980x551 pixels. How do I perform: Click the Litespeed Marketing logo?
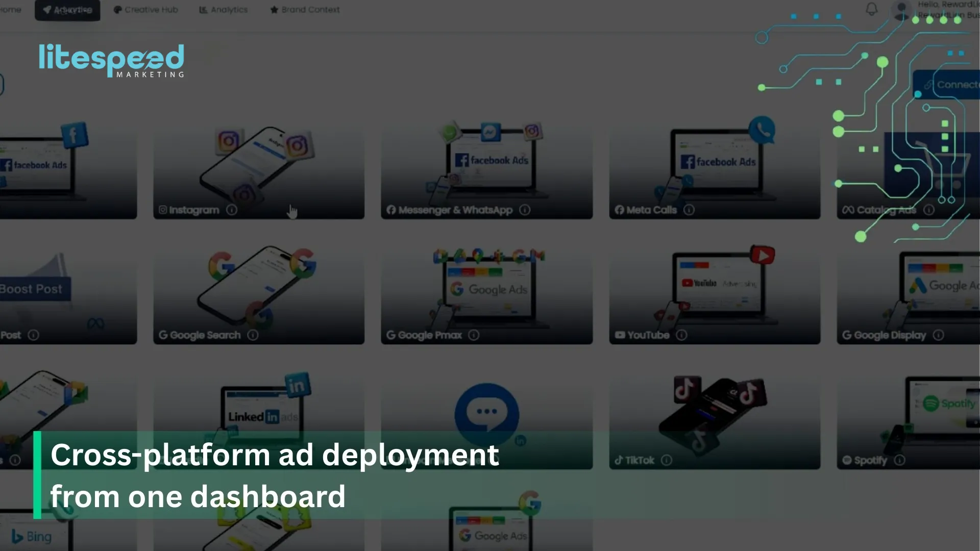[x=111, y=60]
